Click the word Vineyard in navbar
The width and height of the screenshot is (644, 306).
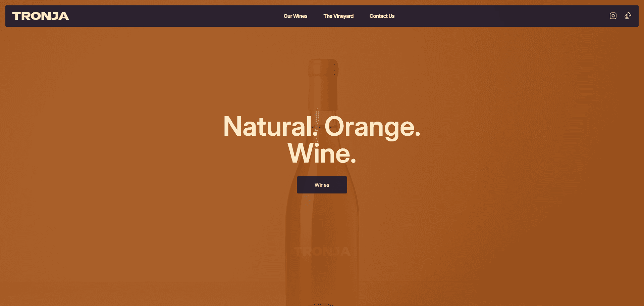pos(343,16)
